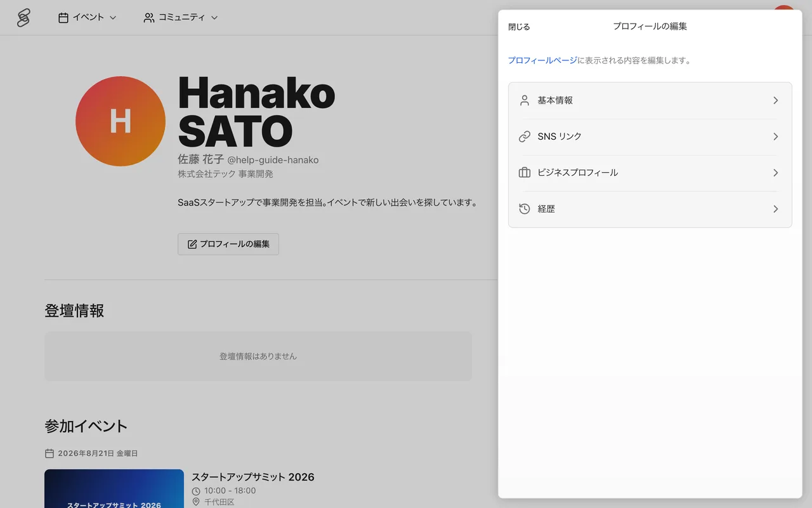Open the コミュニティ dropdown menu

click(180, 18)
